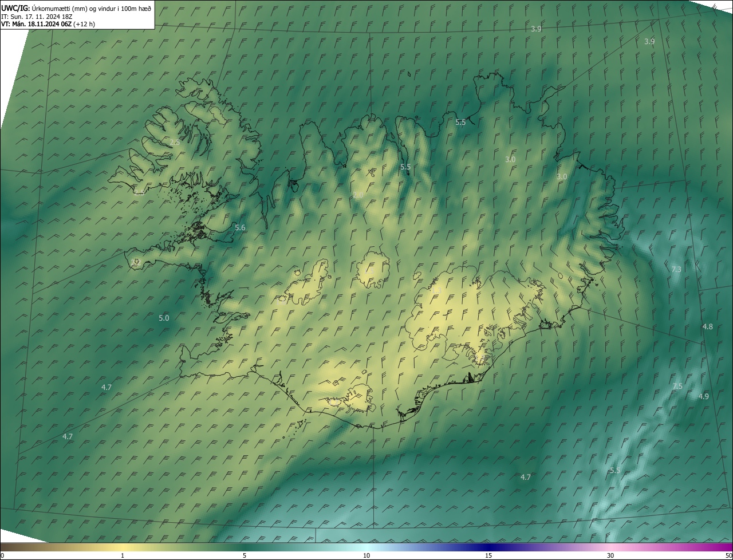Click the 5.0 value label on the map
The height and width of the screenshot is (560, 733).
(164, 318)
